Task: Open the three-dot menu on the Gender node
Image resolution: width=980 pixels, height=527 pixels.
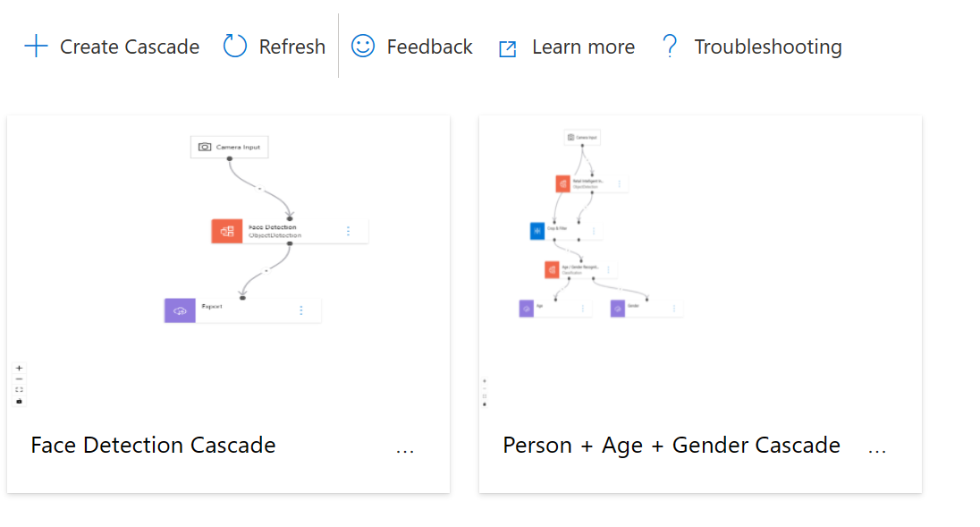Action: 675,307
